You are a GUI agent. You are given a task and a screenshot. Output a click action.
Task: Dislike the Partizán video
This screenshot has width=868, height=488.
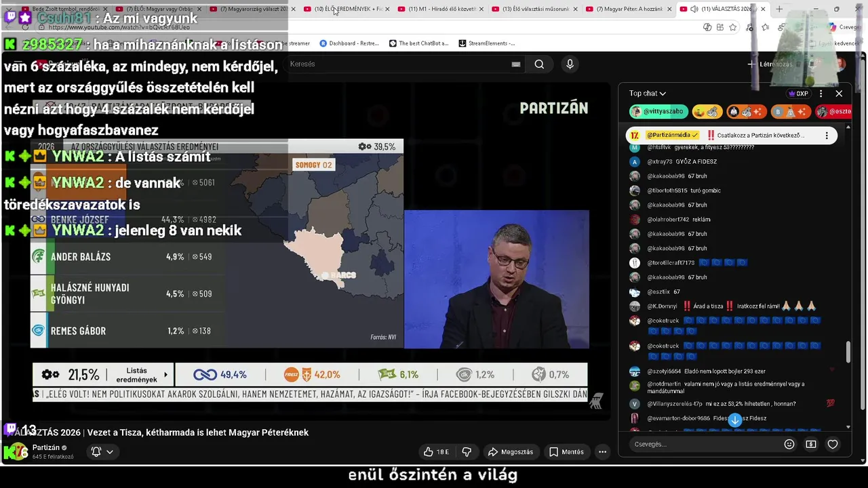pos(467,451)
